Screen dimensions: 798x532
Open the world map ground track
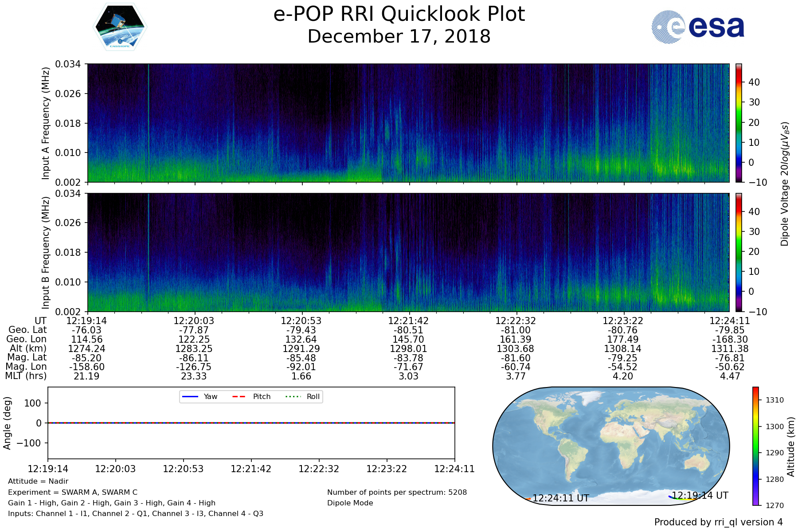click(611, 446)
